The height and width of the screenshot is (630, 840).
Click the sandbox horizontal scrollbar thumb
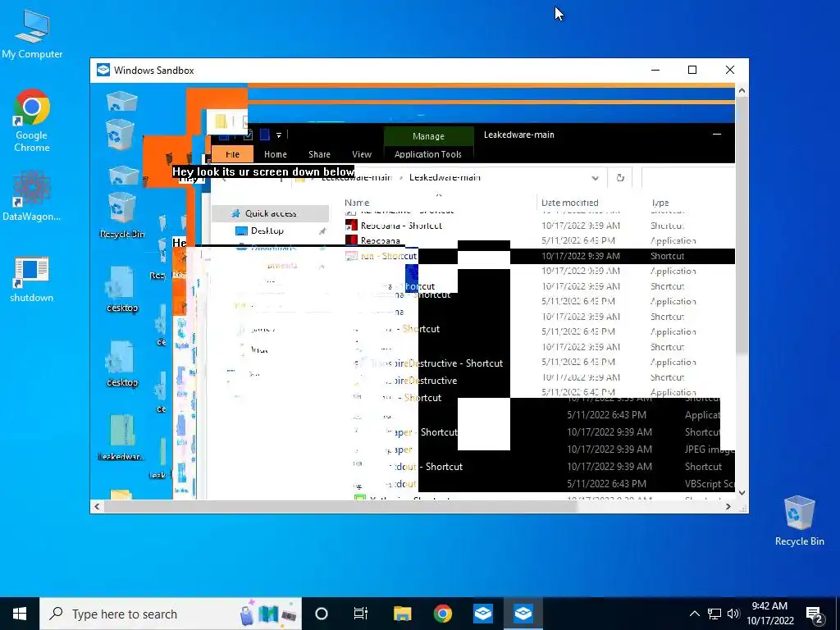[340, 506]
